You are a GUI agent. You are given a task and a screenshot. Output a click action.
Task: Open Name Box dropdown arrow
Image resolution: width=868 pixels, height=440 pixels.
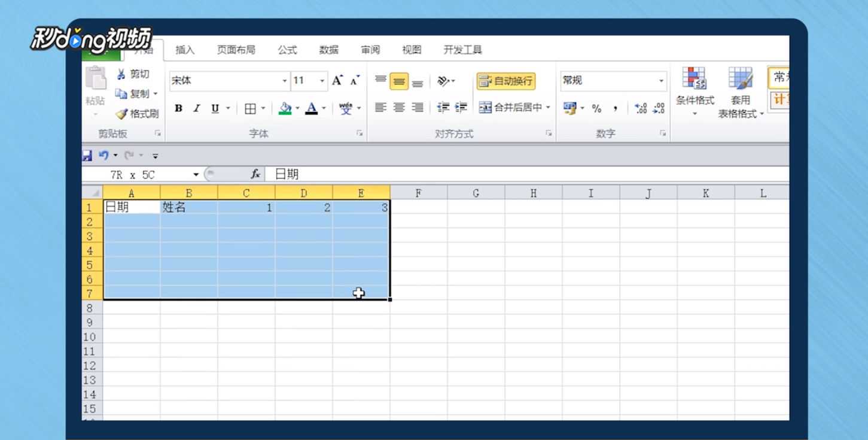tap(196, 174)
